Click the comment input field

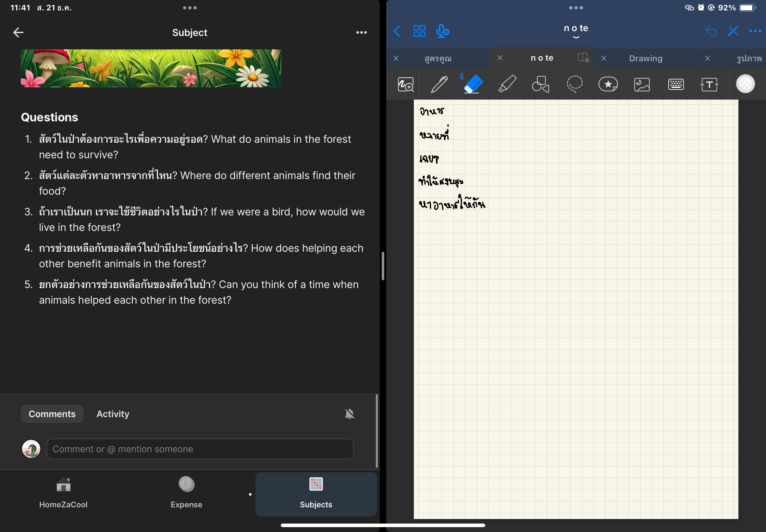pos(200,449)
